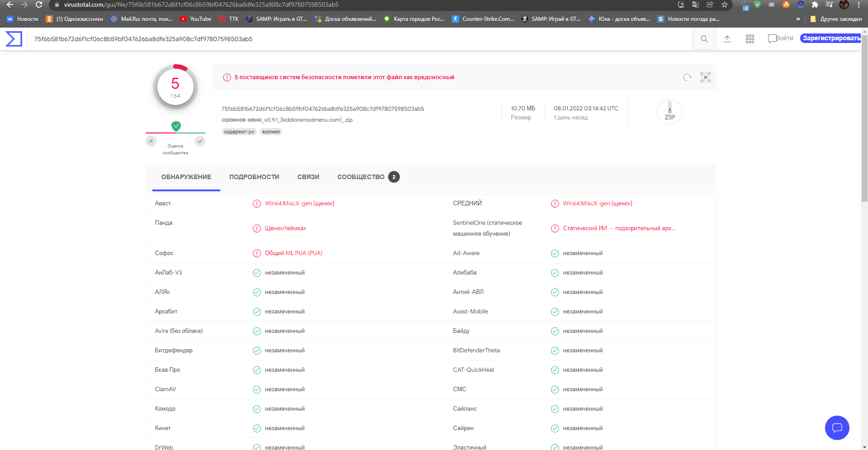The image size is (868, 450).
Task: Switch to the ПОДРОБНОСТИ tab
Action: 254,177
